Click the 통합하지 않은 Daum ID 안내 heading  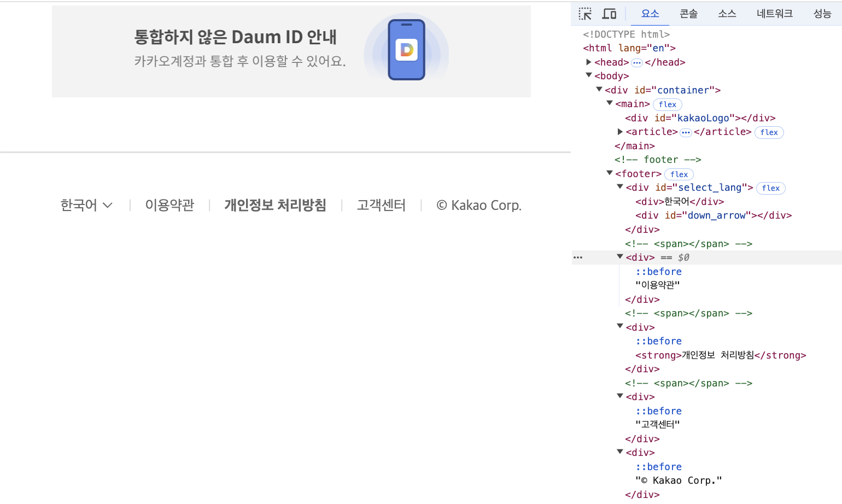click(236, 37)
